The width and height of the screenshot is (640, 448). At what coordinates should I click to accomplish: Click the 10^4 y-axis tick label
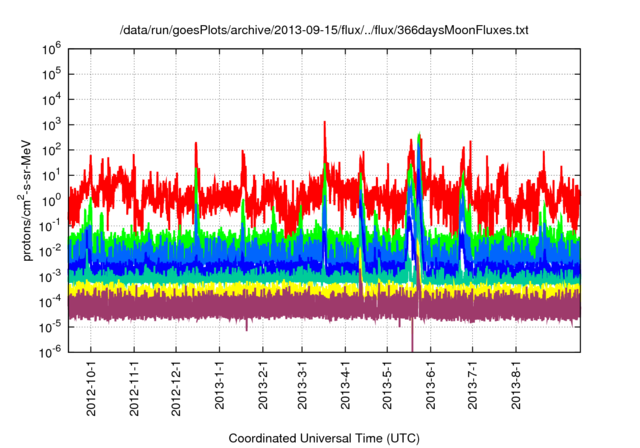coord(52,99)
